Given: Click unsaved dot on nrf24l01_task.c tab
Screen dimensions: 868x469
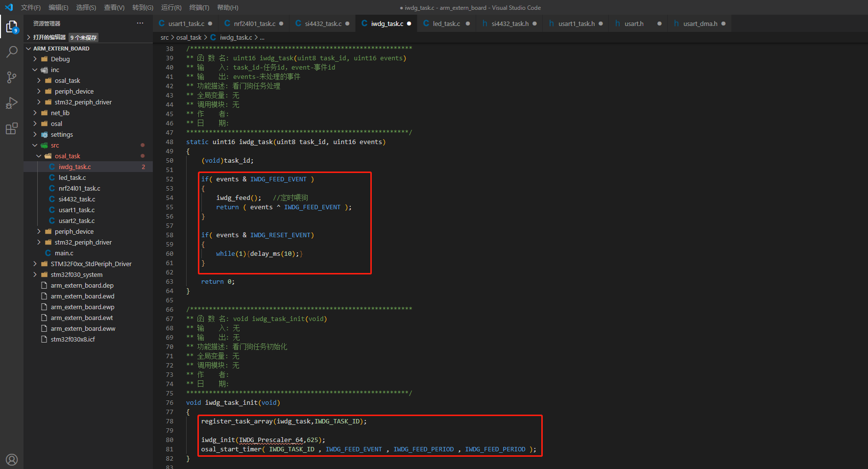Looking at the screenshot, I should click(281, 24).
